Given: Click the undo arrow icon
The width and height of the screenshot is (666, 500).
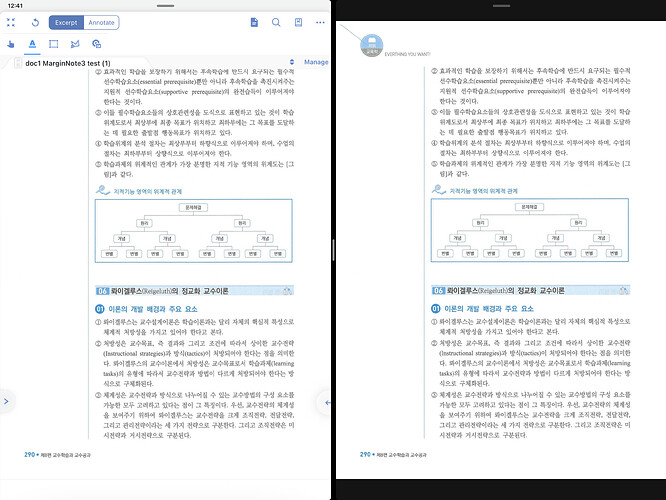Looking at the screenshot, I should click(x=35, y=23).
